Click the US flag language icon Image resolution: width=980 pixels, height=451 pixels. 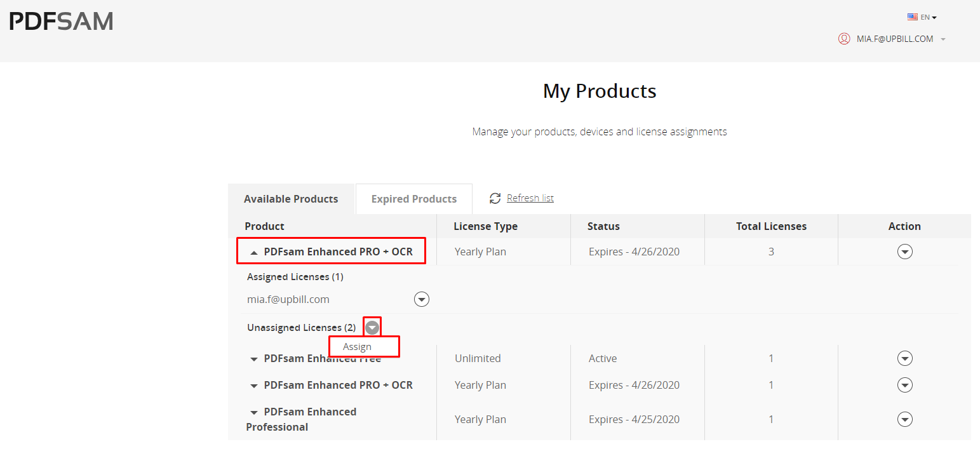click(x=913, y=17)
